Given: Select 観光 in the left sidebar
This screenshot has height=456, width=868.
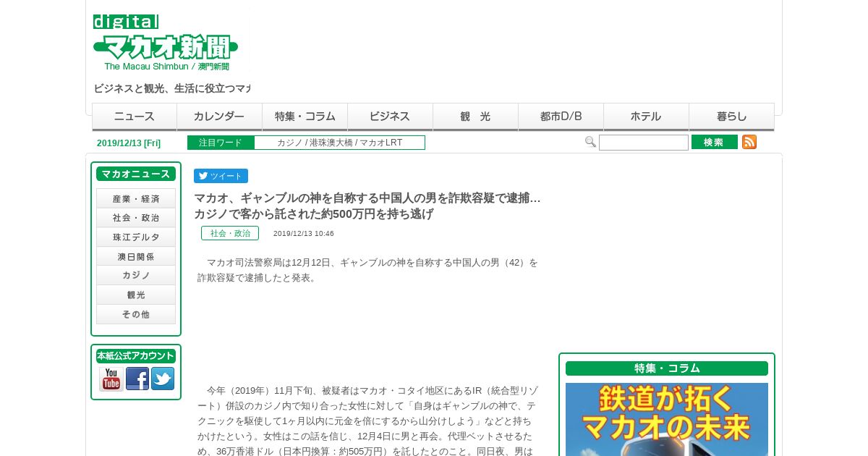Looking at the screenshot, I should 136,295.
